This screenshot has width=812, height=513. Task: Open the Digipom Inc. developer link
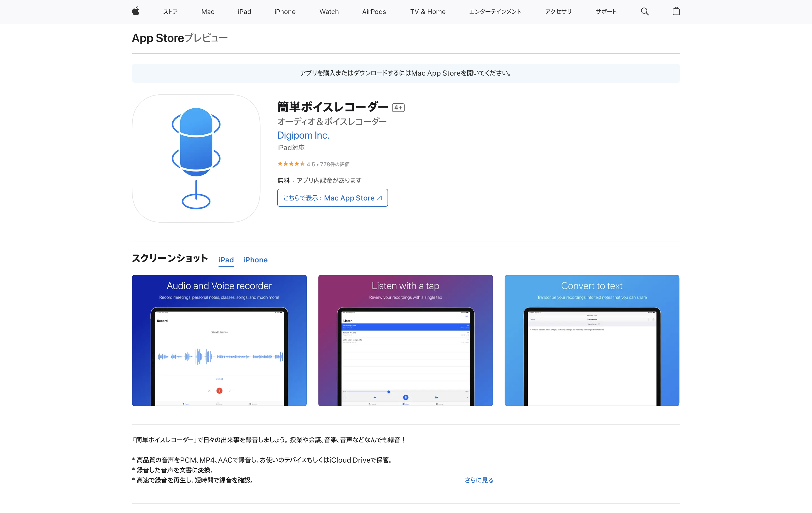[x=303, y=135]
